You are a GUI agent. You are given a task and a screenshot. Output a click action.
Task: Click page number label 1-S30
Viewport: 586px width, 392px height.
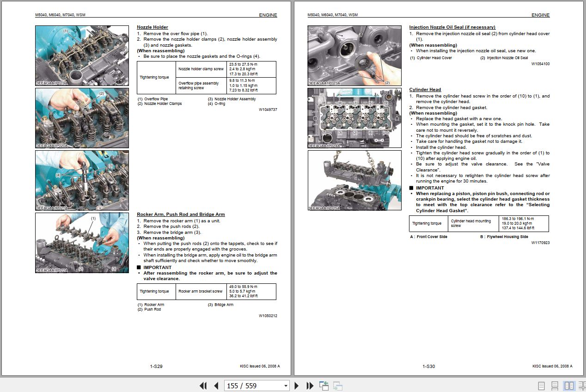point(429,366)
